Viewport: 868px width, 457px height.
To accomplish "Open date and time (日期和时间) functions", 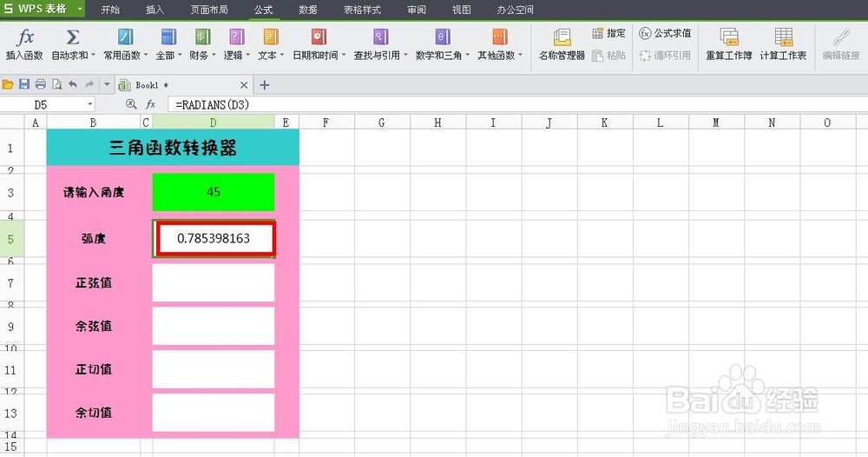I will tap(319, 43).
